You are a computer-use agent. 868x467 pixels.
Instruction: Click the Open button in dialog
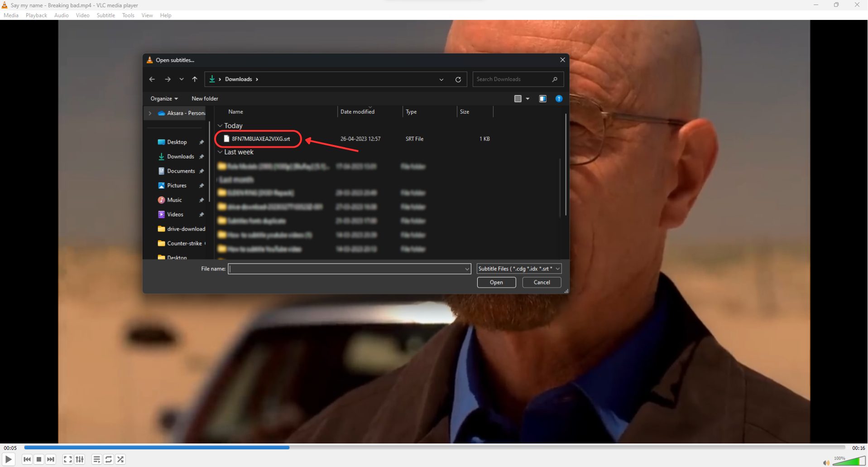(496, 282)
